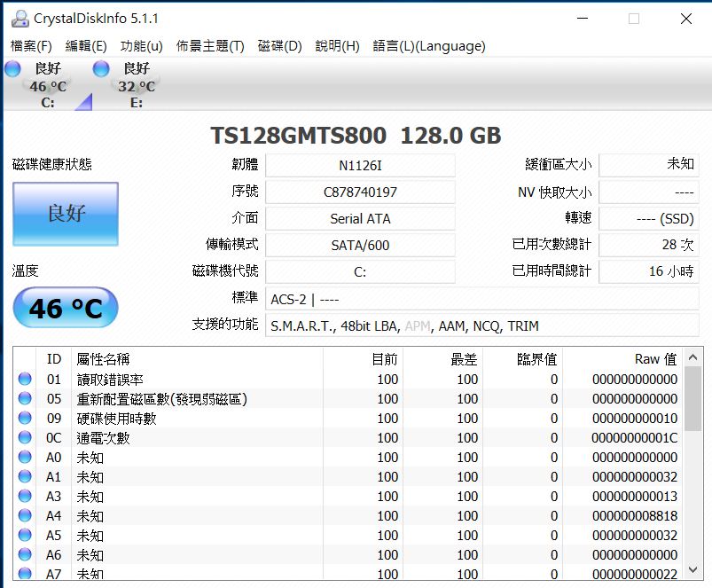
Task: Click the 46 °C temperature button
Action: 66,308
